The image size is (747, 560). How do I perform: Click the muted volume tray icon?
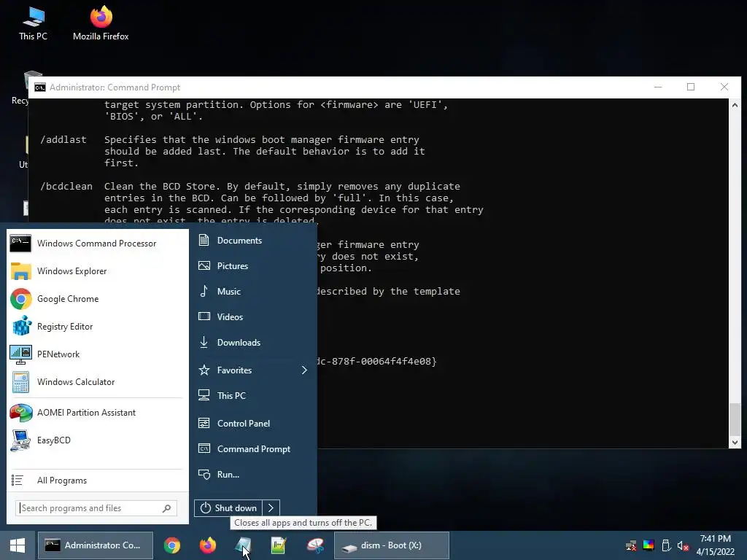[x=683, y=545]
